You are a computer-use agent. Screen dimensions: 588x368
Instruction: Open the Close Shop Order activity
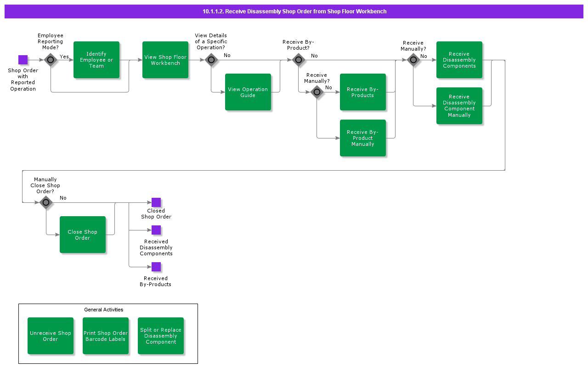[x=83, y=235]
